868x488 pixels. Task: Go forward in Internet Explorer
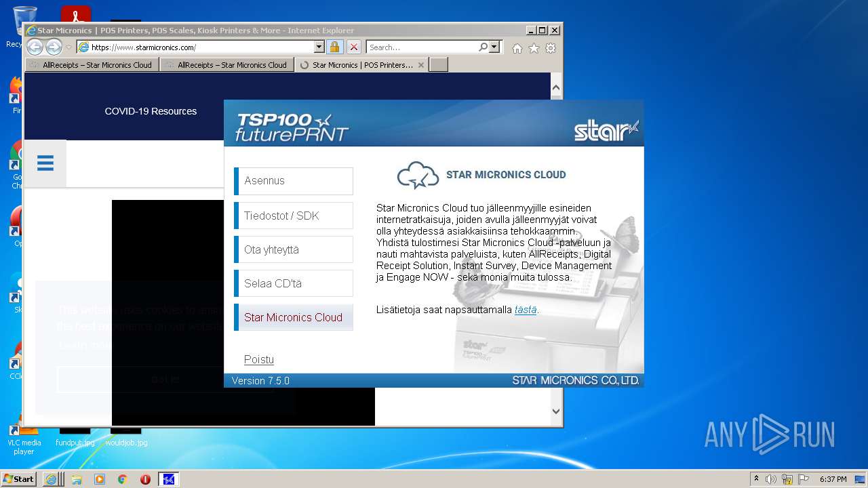[x=54, y=47]
